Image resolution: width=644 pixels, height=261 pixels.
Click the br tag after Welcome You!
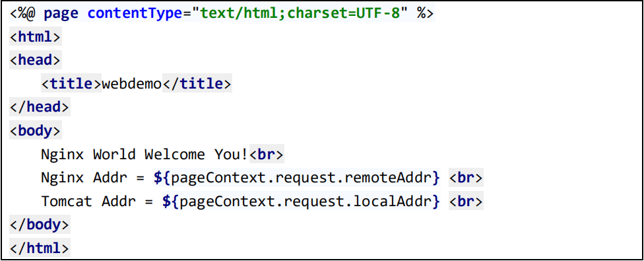(266, 155)
